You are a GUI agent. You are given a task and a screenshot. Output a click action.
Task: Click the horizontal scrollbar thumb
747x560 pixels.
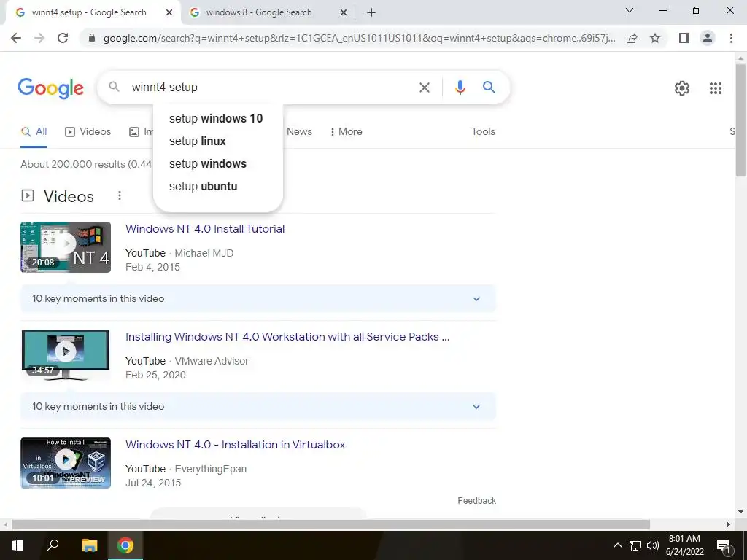331,524
